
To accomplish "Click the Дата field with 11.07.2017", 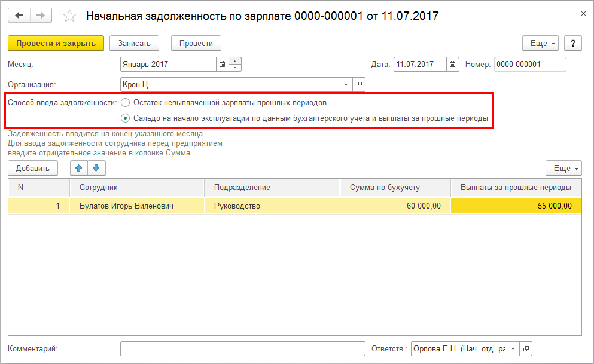I will 420,65.
